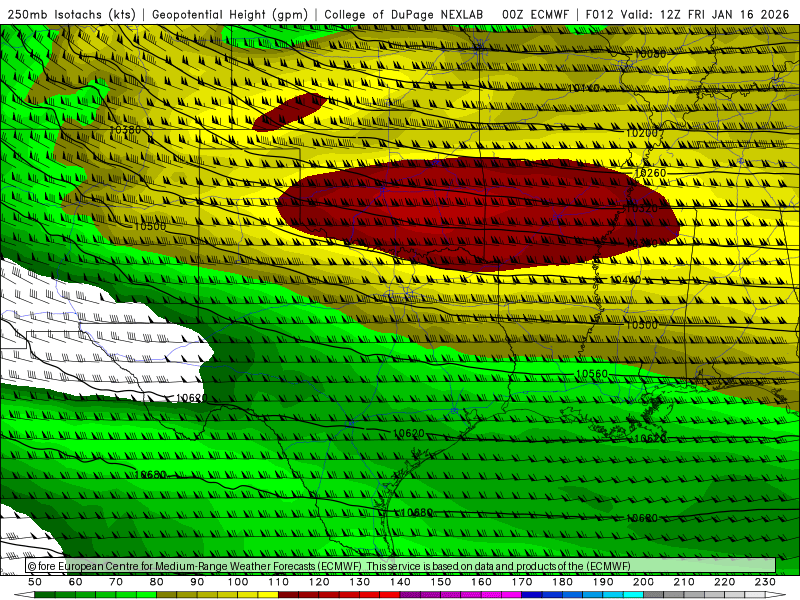800x600 pixels.
Task: Click the western 10500 contour label
Action: coord(150,226)
